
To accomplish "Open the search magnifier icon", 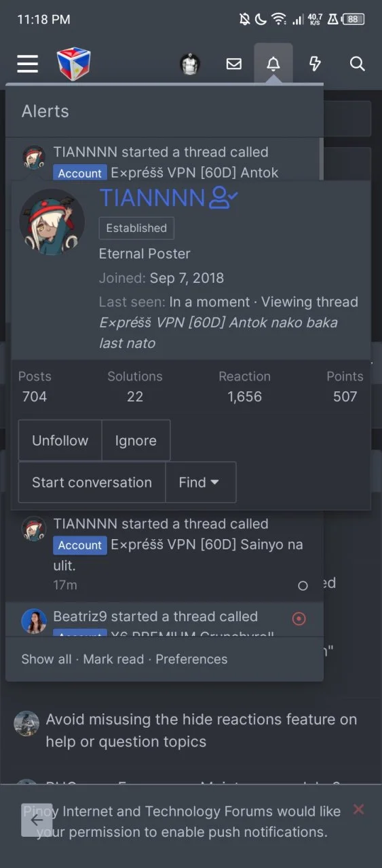I will (x=358, y=64).
